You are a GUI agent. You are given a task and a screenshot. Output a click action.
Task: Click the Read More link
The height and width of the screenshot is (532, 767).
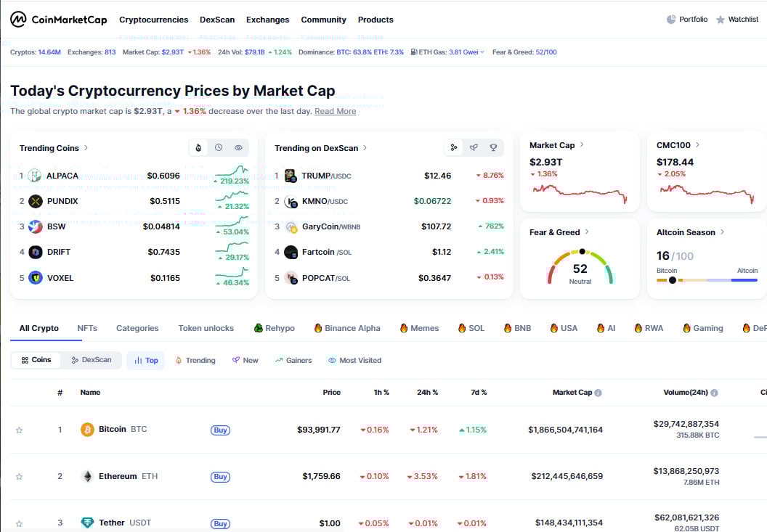(x=335, y=112)
